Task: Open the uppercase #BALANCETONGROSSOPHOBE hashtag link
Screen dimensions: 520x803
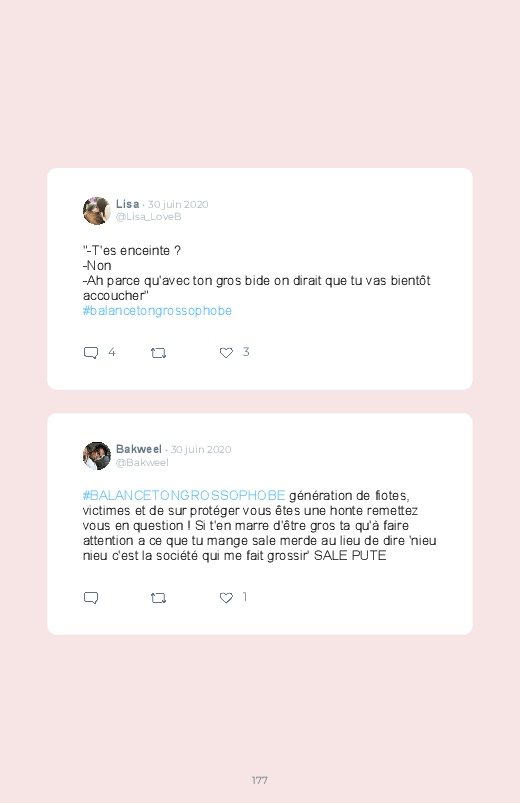Action: pyautogui.click(x=184, y=495)
